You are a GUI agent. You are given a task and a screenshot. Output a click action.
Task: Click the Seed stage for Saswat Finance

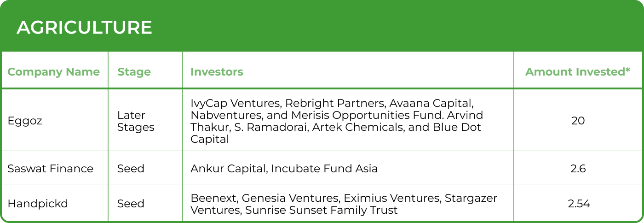(131, 169)
